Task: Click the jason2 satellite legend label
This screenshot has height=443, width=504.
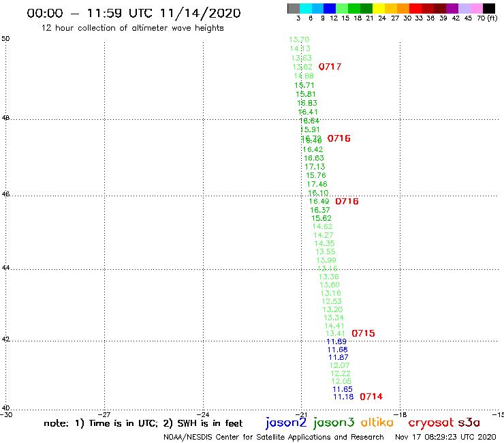Action: click(286, 423)
